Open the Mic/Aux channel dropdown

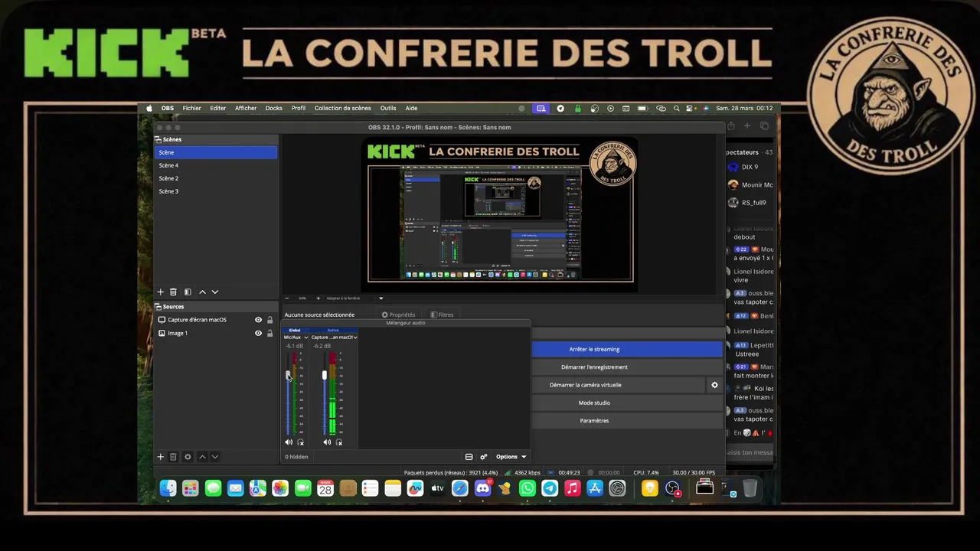click(305, 337)
